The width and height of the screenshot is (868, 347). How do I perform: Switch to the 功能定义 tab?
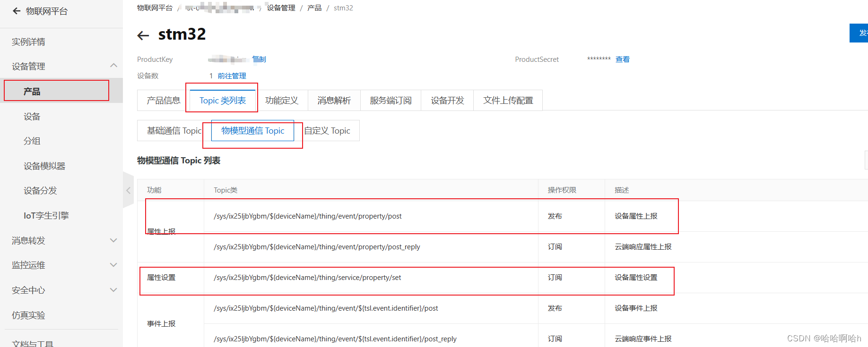point(281,101)
